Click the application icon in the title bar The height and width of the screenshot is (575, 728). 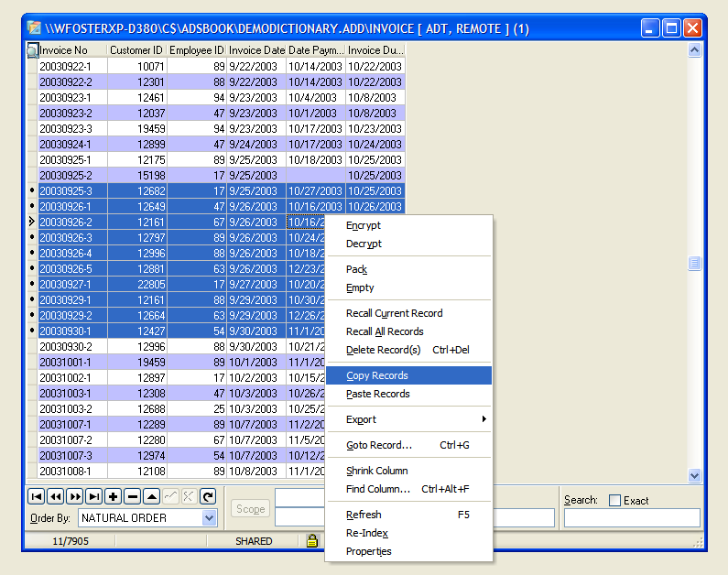coord(34,28)
